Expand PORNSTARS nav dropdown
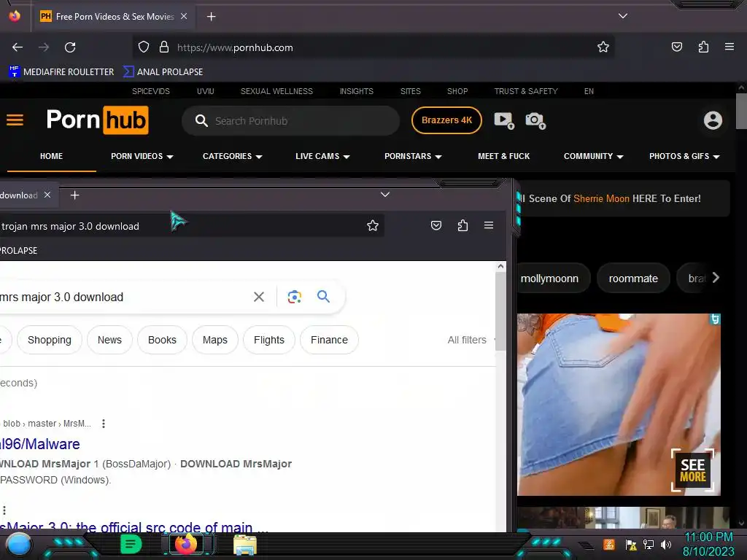 (413, 156)
